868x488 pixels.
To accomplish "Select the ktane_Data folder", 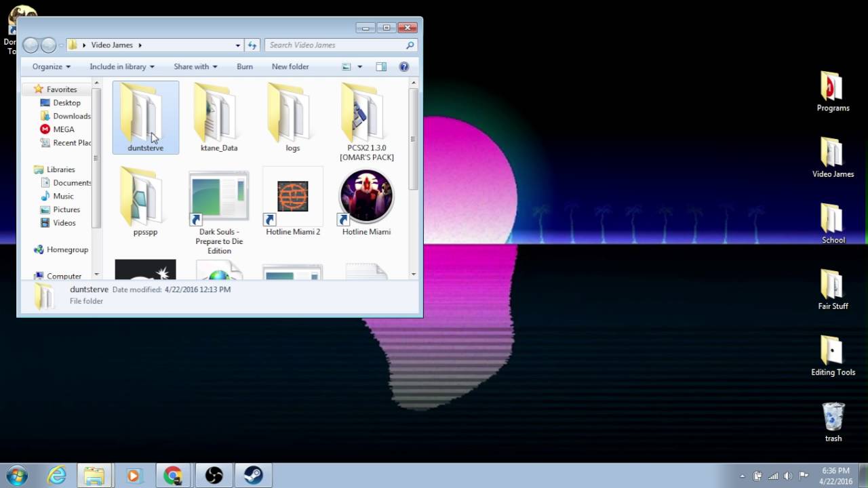I will coord(219,117).
